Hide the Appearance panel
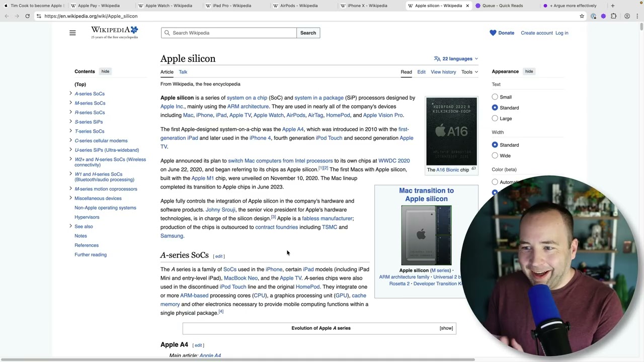The width and height of the screenshot is (644, 362). click(529, 71)
